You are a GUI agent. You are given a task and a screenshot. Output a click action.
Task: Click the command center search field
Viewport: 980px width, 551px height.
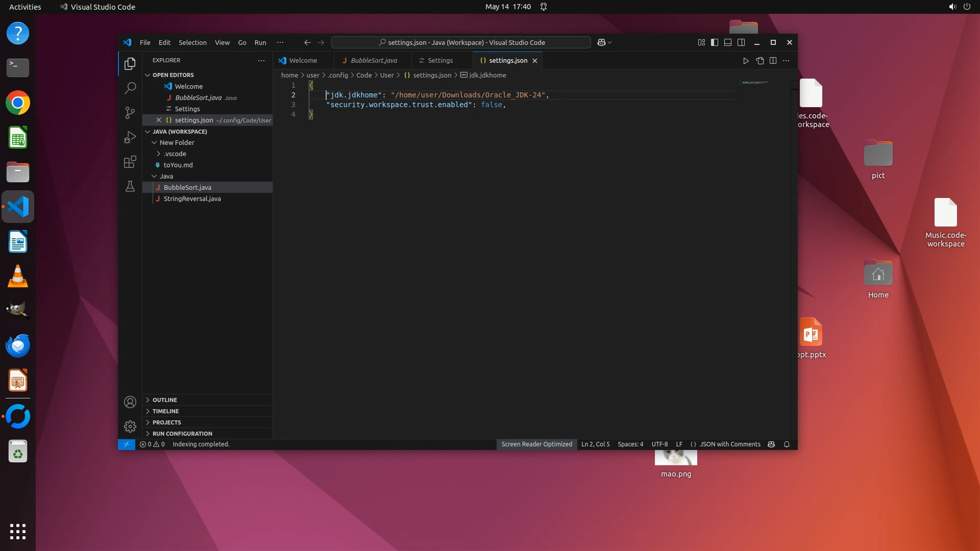[x=461, y=42]
